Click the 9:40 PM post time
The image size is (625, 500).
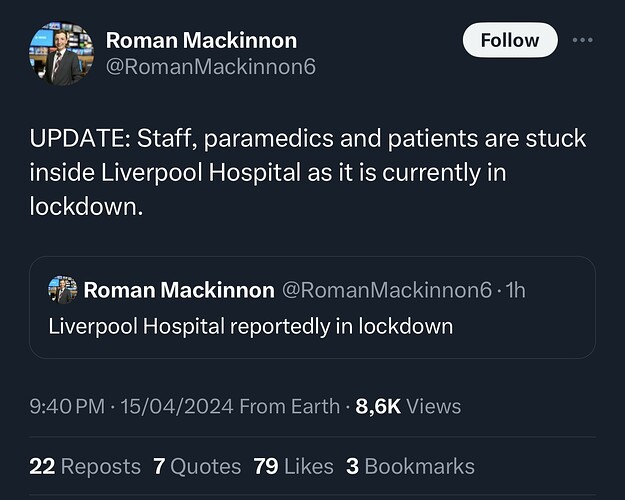66,406
